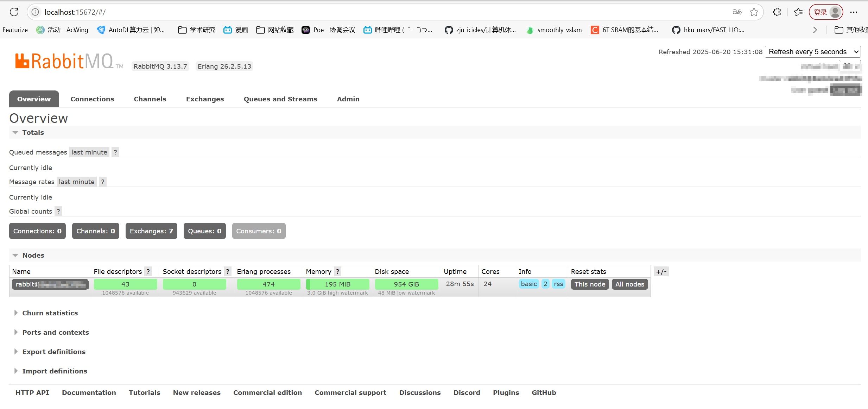The image size is (868, 409).
Task: Toggle last minute for Queued messages
Action: (89, 152)
